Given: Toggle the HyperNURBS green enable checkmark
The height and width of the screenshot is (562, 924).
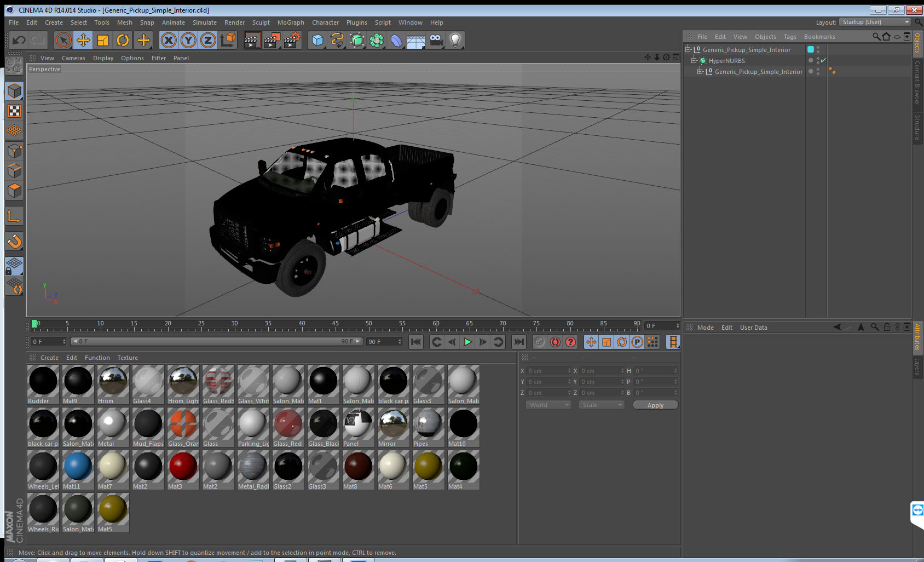Looking at the screenshot, I should (x=823, y=60).
